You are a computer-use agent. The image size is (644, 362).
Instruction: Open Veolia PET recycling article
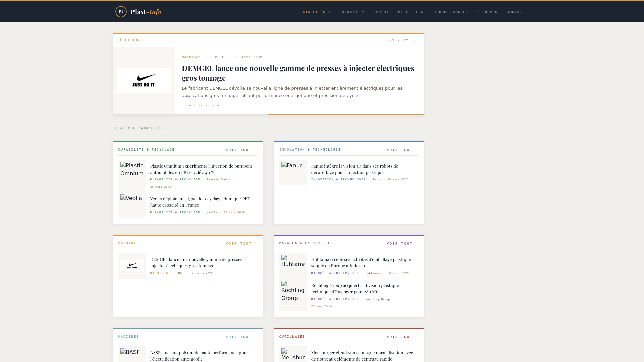pyautogui.click(x=200, y=202)
